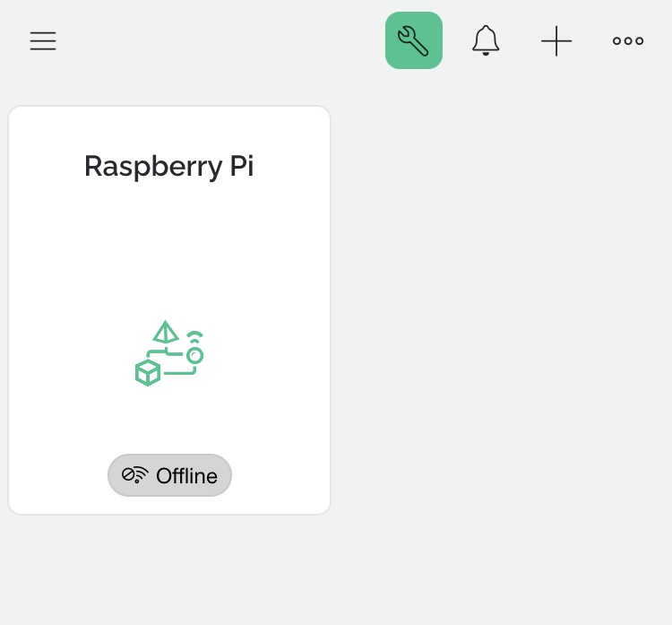Click the Offline status badge
This screenshot has width=672, height=625.
[x=169, y=475]
